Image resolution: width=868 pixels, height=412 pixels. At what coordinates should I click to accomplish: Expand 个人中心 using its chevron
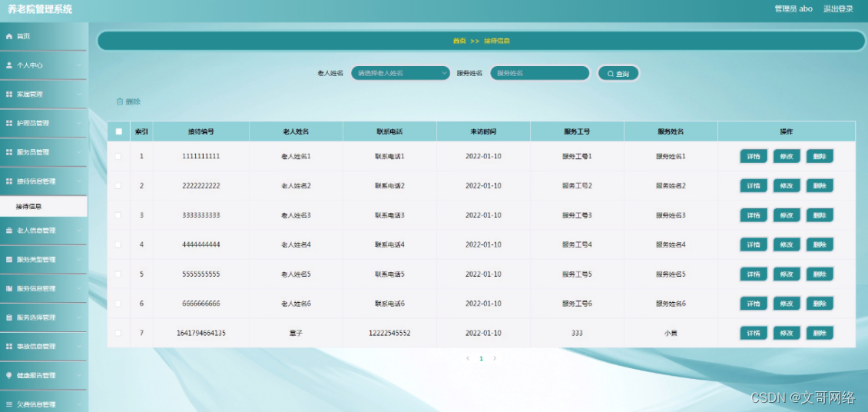tap(79, 65)
